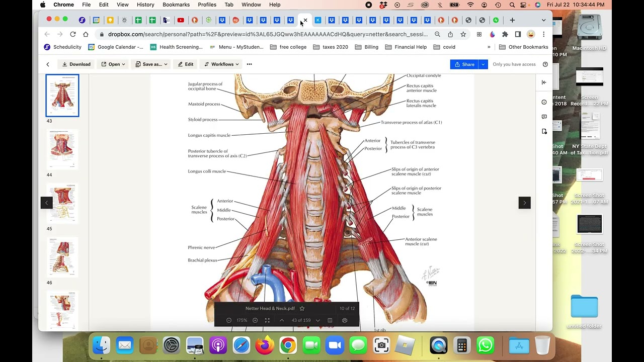644x362 pixels.
Task: Select page 46 thumbnail
Action: pos(62,257)
